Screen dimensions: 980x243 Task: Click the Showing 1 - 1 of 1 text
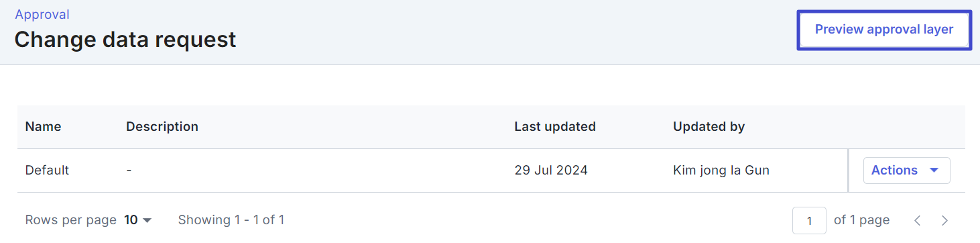(x=231, y=220)
